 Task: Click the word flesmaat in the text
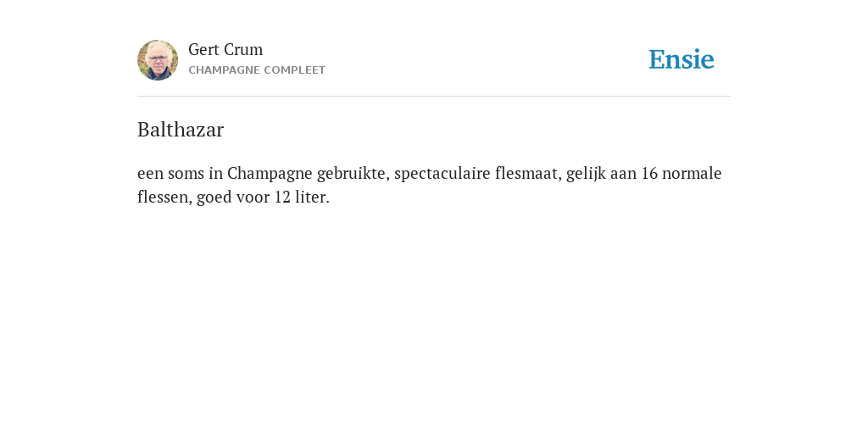(528, 174)
